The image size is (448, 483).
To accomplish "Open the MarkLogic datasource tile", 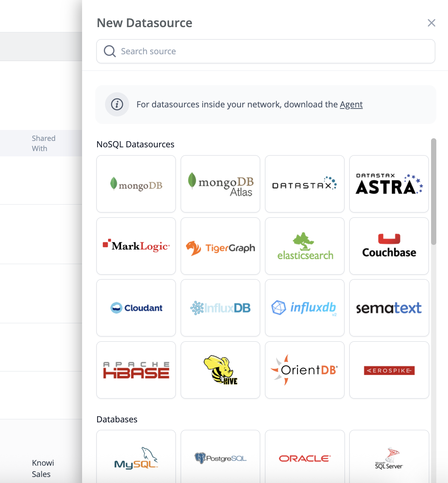I will click(x=136, y=246).
